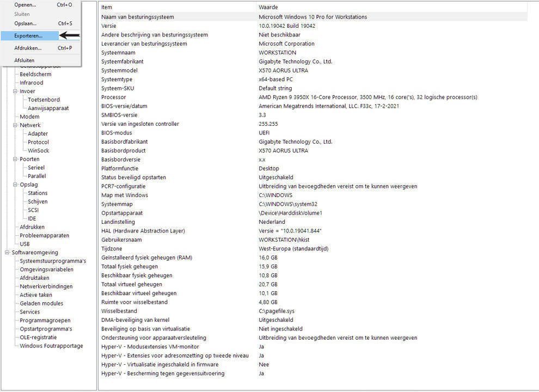Click the Waarde column header
Screen dimensions: 539x392
pyautogui.click(x=266, y=7)
